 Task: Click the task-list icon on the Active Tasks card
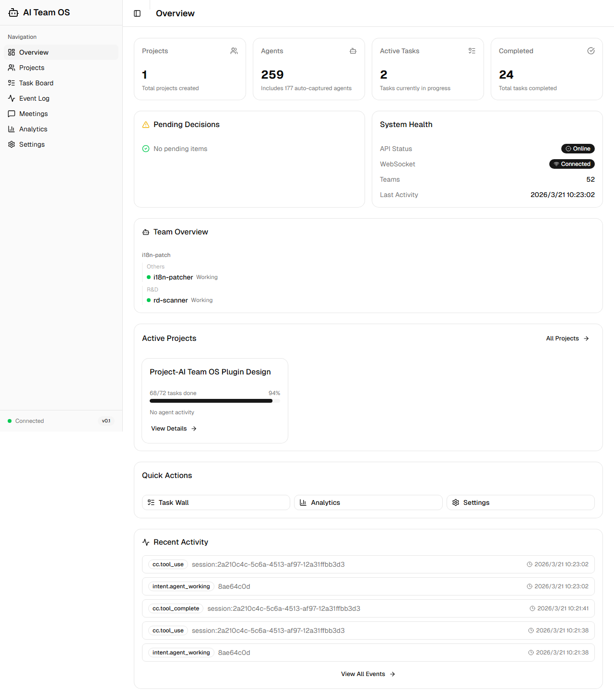(472, 51)
